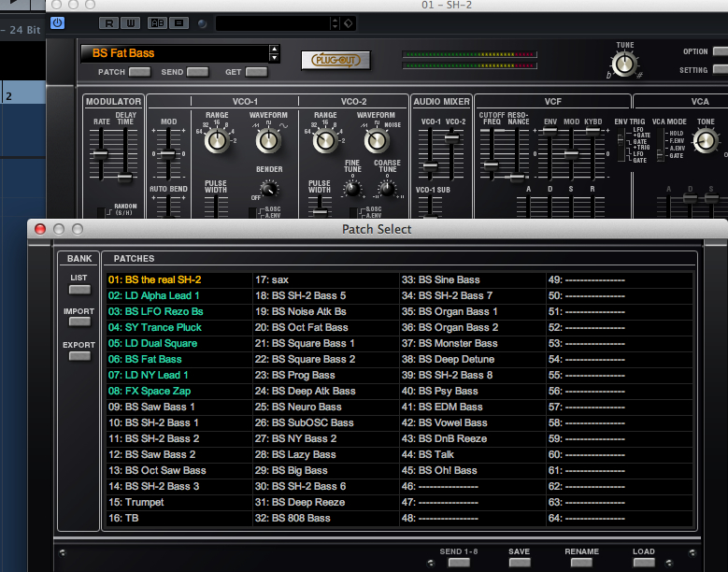
Task: Step patch up/down next to BS Fat Bass
Action: point(275,53)
